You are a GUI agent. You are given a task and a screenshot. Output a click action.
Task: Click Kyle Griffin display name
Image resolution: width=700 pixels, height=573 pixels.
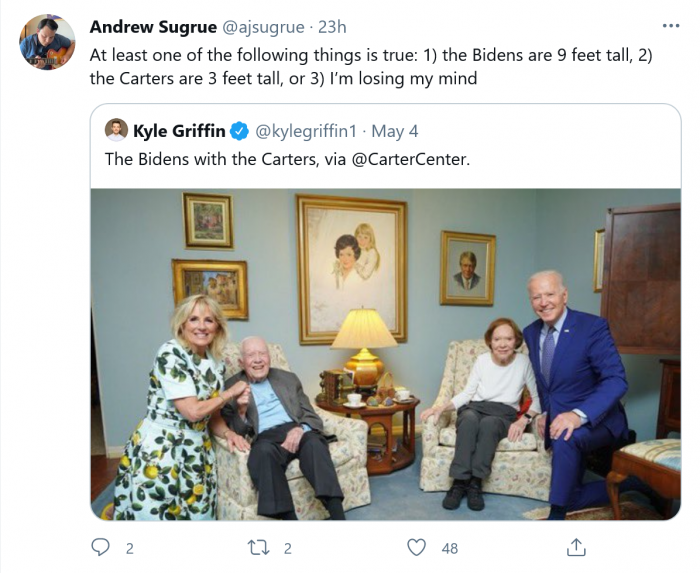(x=178, y=130)
